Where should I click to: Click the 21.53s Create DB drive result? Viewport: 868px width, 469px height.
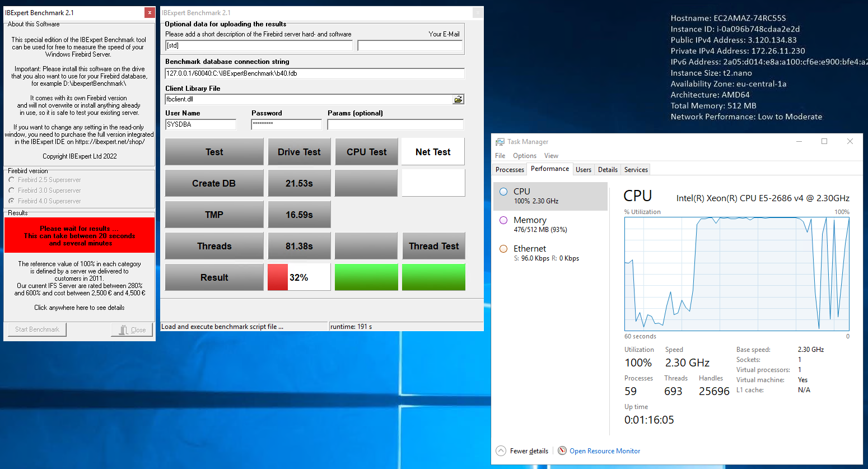pyautogui.click(x=299, y=183)
